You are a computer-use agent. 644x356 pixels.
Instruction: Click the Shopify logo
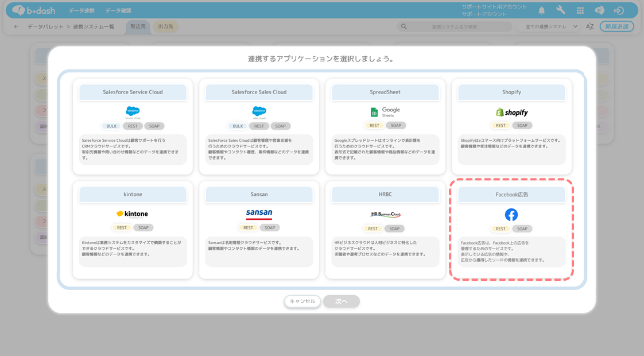(x=511, y=112)
